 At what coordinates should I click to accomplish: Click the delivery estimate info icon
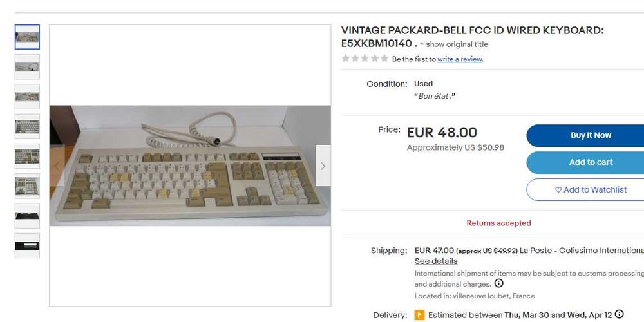pos(619,314)
